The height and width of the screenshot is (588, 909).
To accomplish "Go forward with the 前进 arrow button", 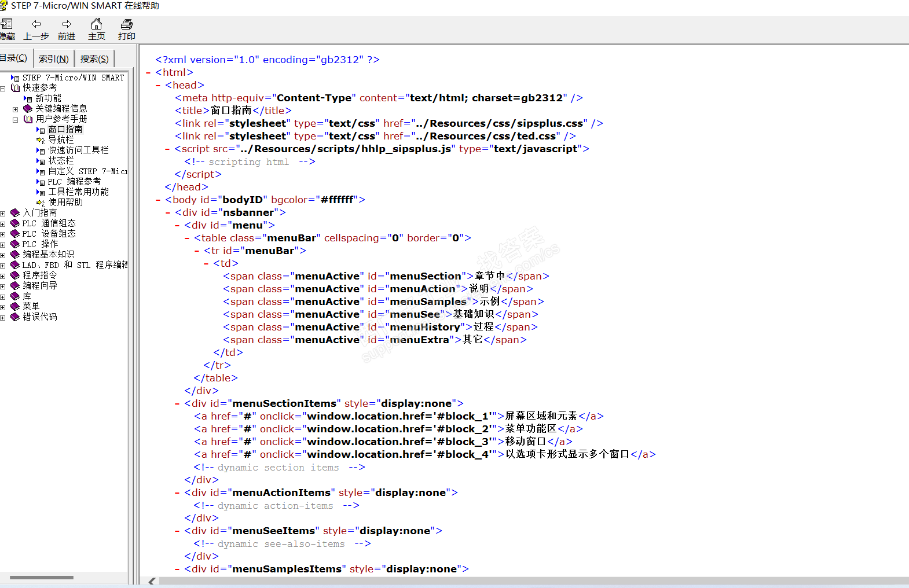I will click(x=67, y=29).
